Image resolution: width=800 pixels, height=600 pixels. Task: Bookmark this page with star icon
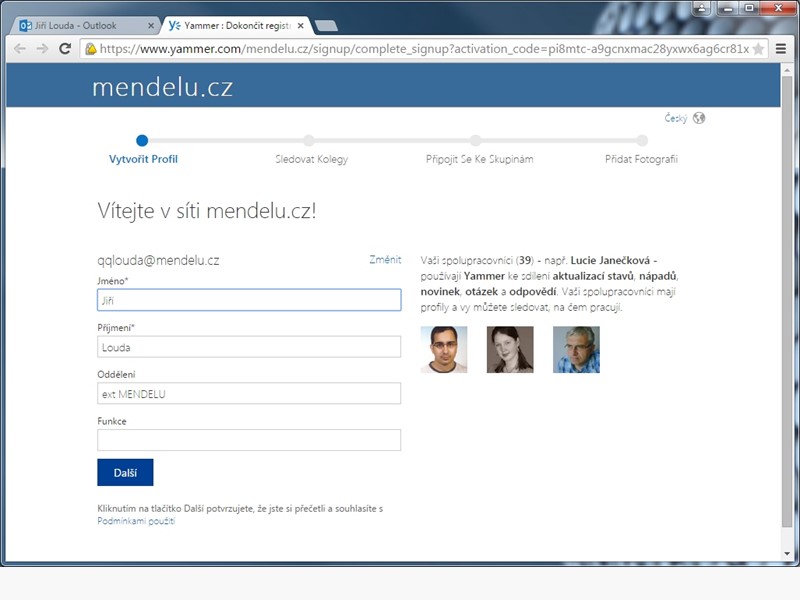pos(758,48)
